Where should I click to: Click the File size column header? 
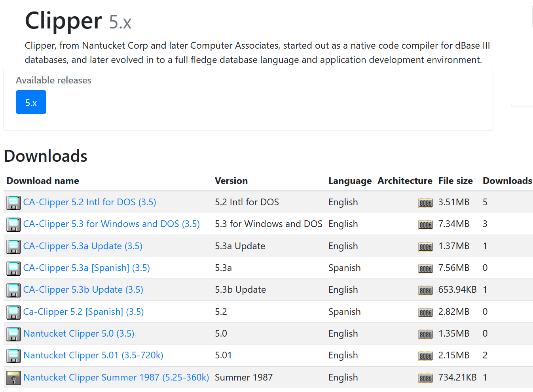click(455, 181)
